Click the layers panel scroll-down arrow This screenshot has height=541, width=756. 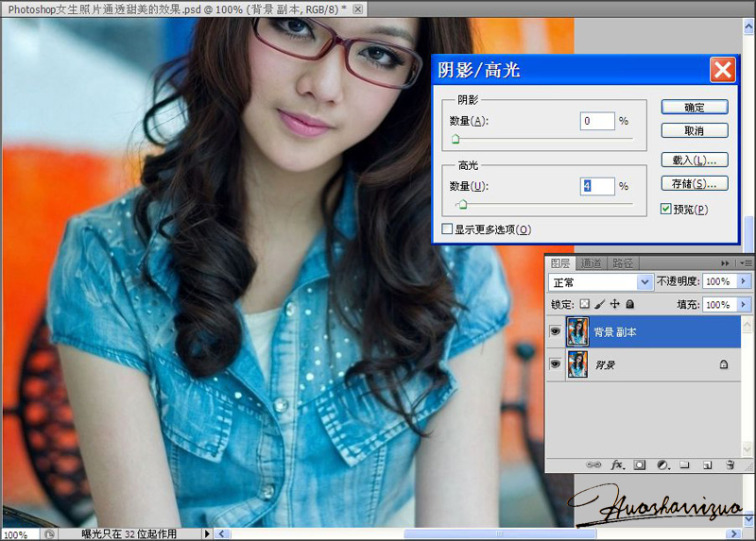(747, 449)
